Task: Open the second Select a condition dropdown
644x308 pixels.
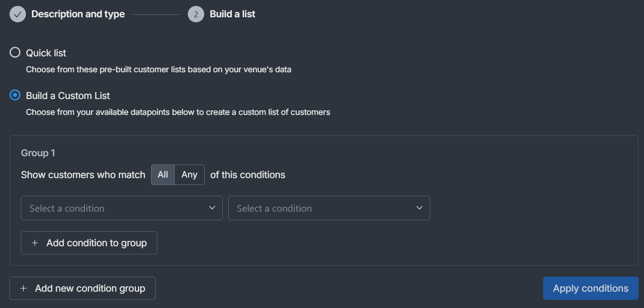Action: click(321, 208)
